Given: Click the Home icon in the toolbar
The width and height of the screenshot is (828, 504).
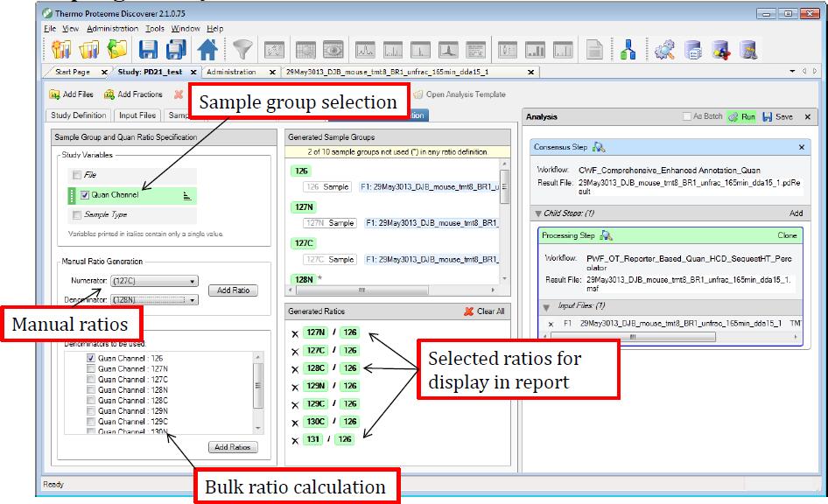Looking at the screenshot, I should pyautogui.click(x=208, y=50).
